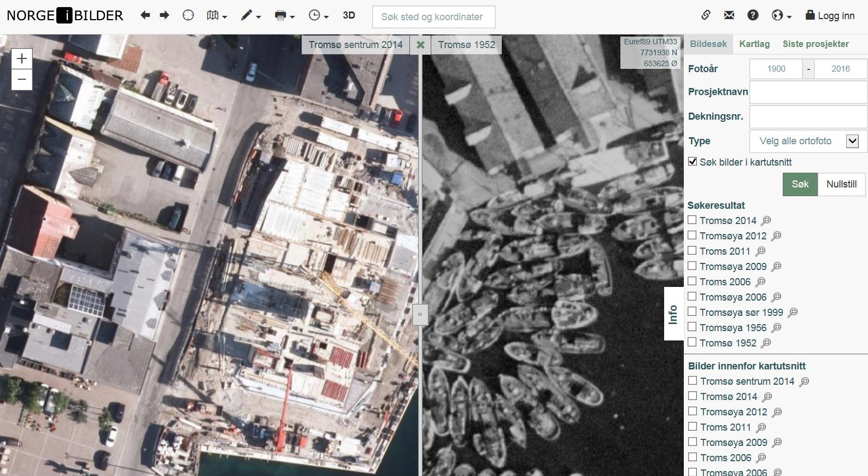
Task: Zoom to Tromsøya sør 1999 result icon
Action: (793, 312)
